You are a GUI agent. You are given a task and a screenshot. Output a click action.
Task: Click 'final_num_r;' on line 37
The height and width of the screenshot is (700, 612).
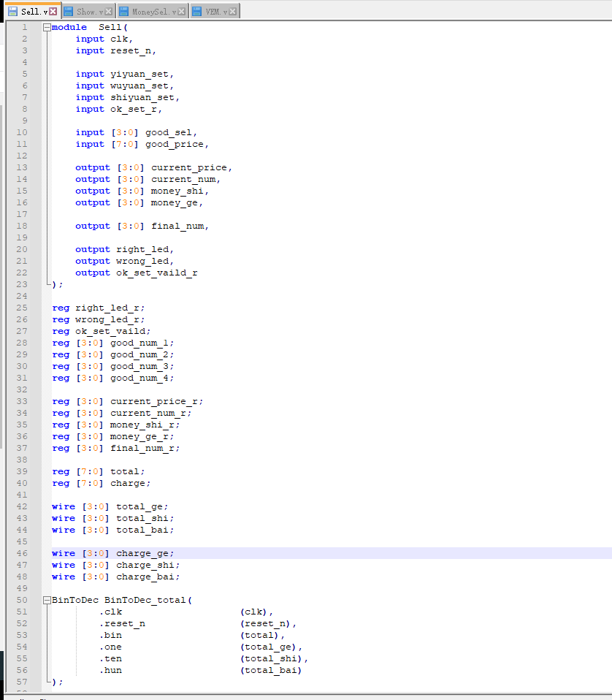click(145, 448)
